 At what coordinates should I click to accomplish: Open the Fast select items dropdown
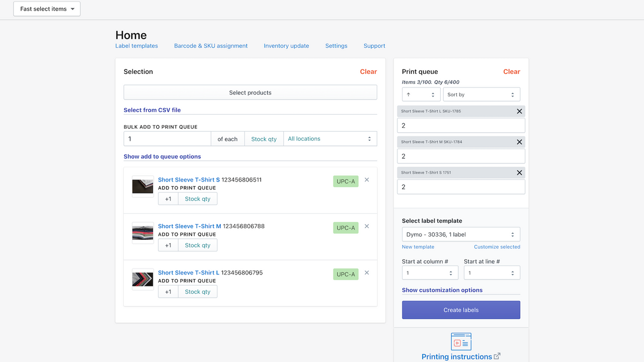tap(47, 9)
